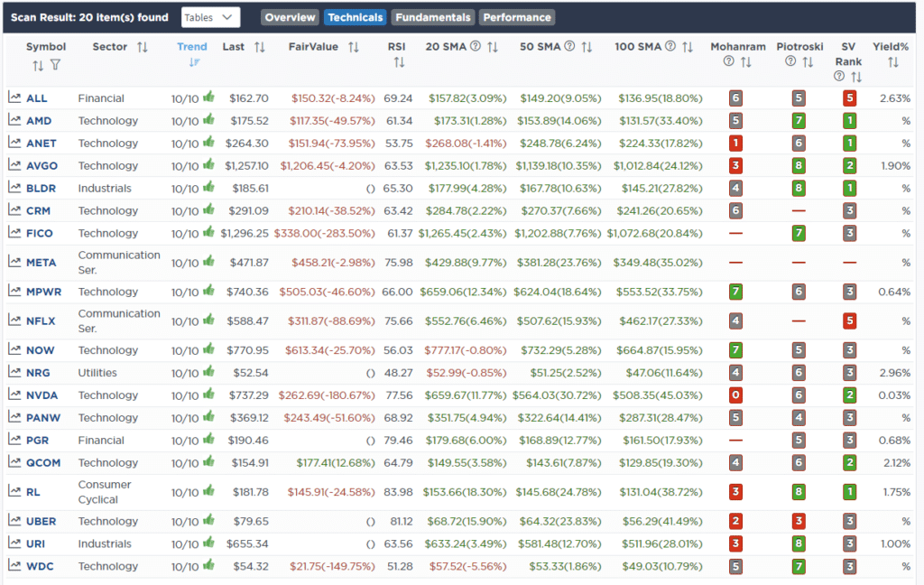Sort by the Piotroski column

[x=808, y=62]
